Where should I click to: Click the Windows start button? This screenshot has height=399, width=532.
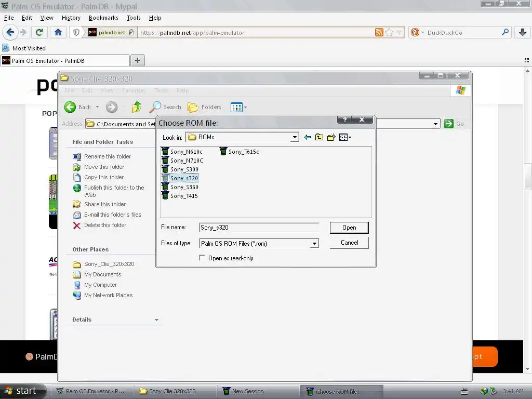(22, 391)
